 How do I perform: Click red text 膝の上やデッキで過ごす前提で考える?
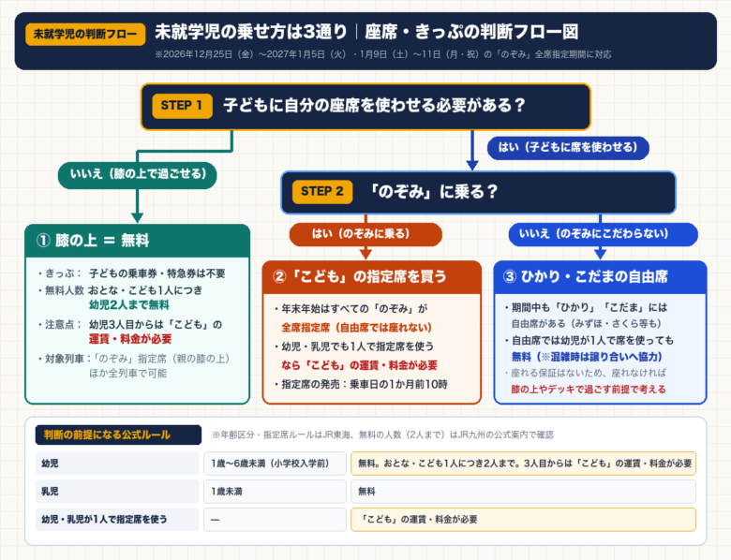point(589,390)
